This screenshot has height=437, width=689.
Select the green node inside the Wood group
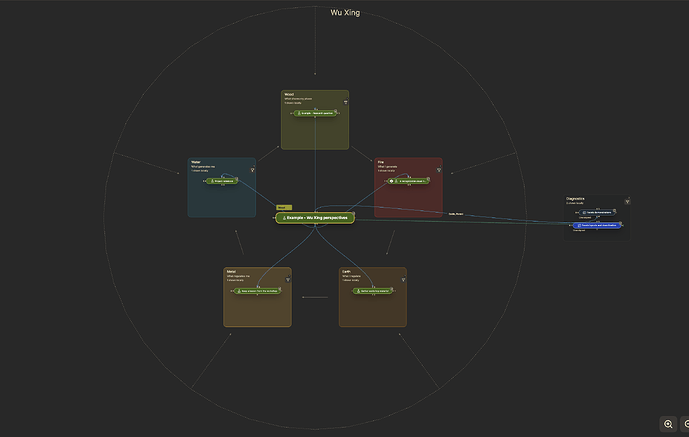[315, 113]
